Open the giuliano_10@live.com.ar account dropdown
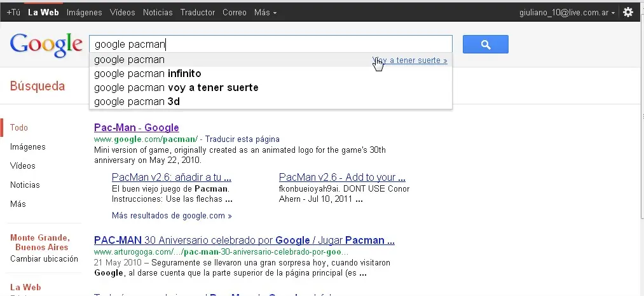The image size is (644, 296). tap(567, 12)
